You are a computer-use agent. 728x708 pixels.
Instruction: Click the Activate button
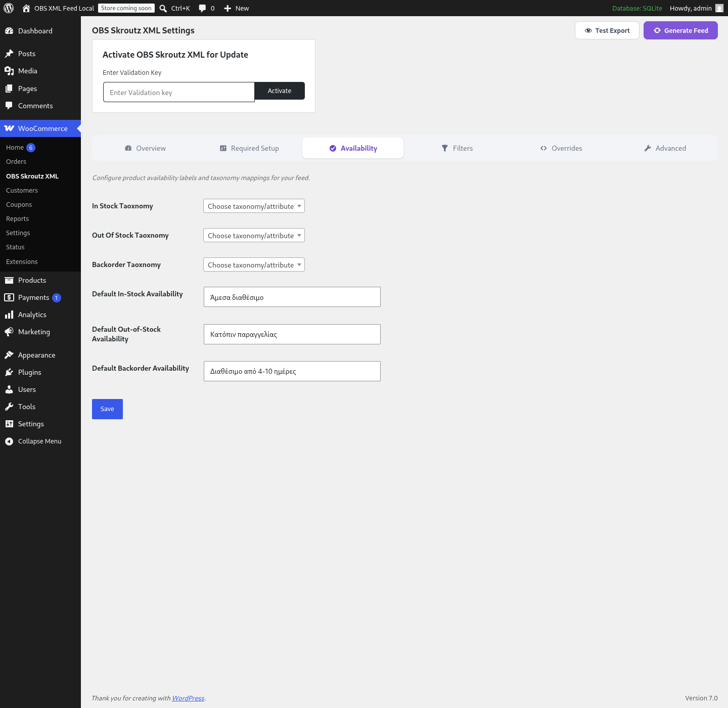point(280,91)
